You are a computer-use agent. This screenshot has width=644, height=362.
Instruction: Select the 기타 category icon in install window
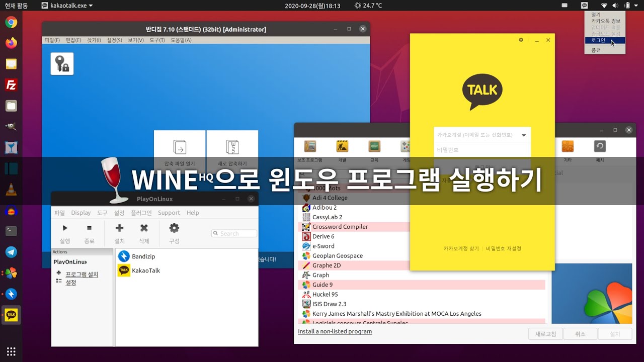coord(568,146)
